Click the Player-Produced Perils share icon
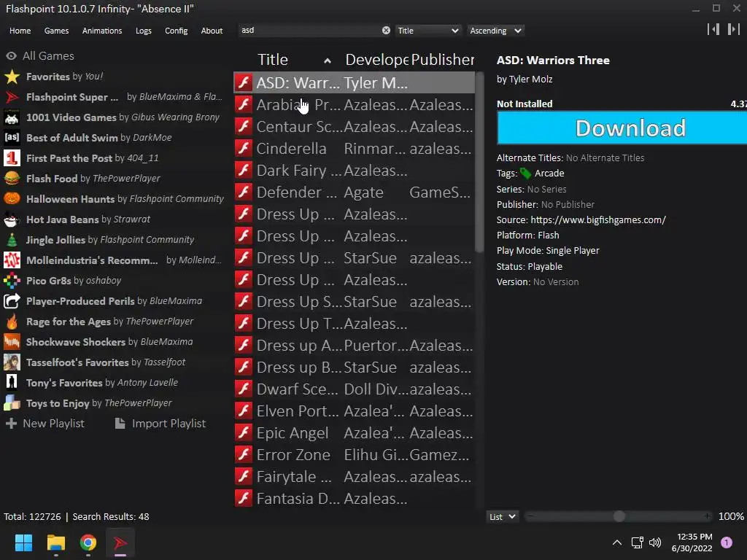 [12, 301]
